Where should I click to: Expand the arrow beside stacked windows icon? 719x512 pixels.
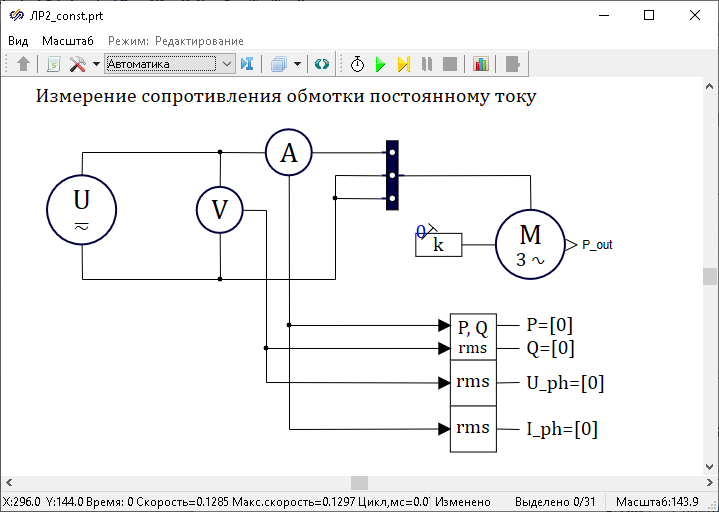298,64
